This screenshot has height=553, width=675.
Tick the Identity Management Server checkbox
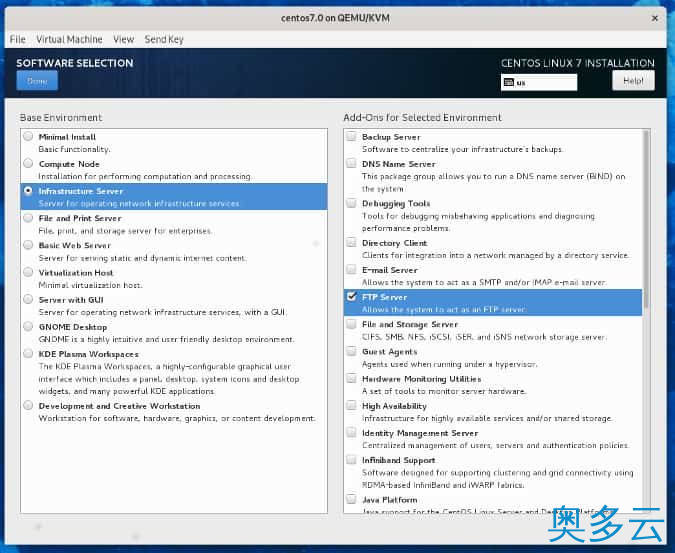point(352,432)
